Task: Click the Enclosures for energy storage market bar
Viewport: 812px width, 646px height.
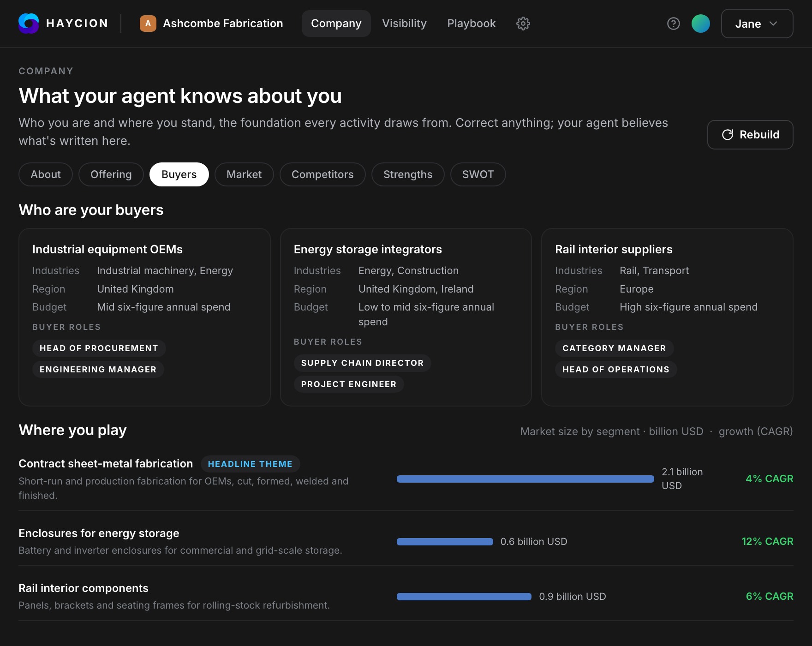Action: (x=445, y=542)
